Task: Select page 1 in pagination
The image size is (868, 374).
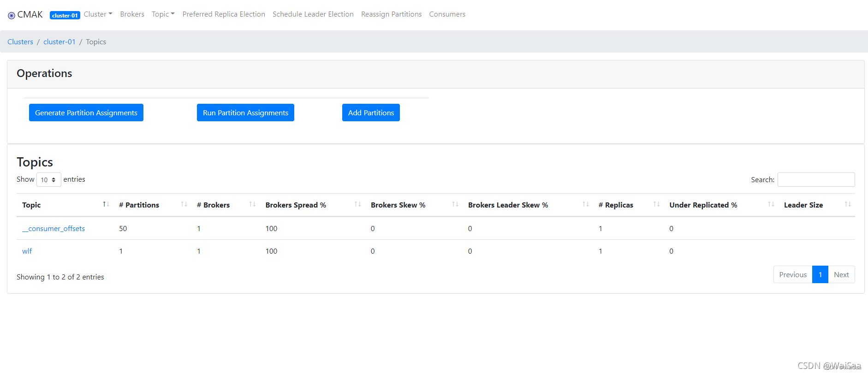Action: (820, 274)
